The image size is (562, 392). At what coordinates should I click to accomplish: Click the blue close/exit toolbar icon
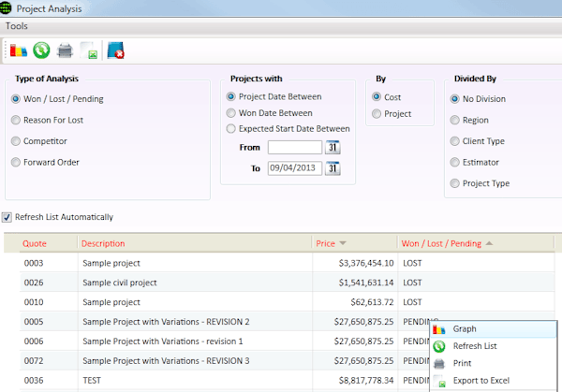[x=115, y=51]
